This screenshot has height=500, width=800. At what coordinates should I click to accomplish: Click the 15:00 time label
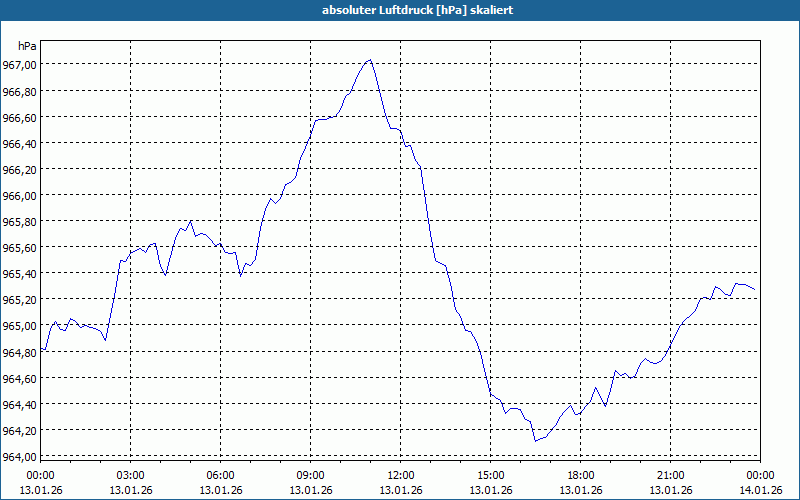click(x=491, y=476)
